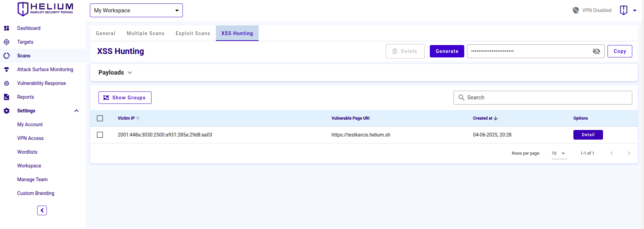Click the Helium logo
Screen dimensions: 644x229
pos(45,9)
